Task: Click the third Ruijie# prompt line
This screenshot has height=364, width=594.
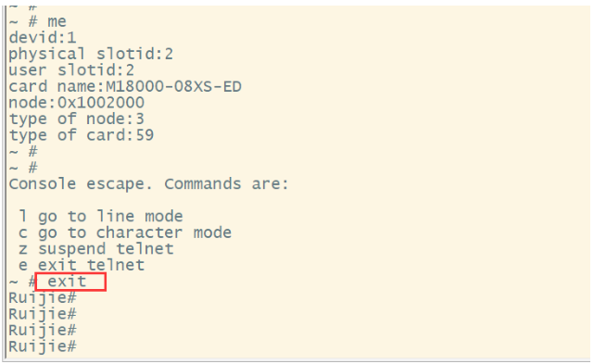Action: pos(43,331)
